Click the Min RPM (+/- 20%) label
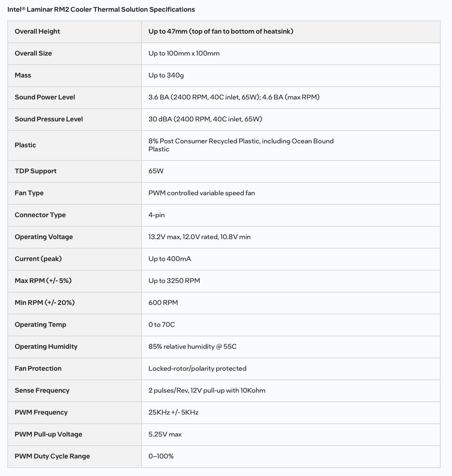 45,302
